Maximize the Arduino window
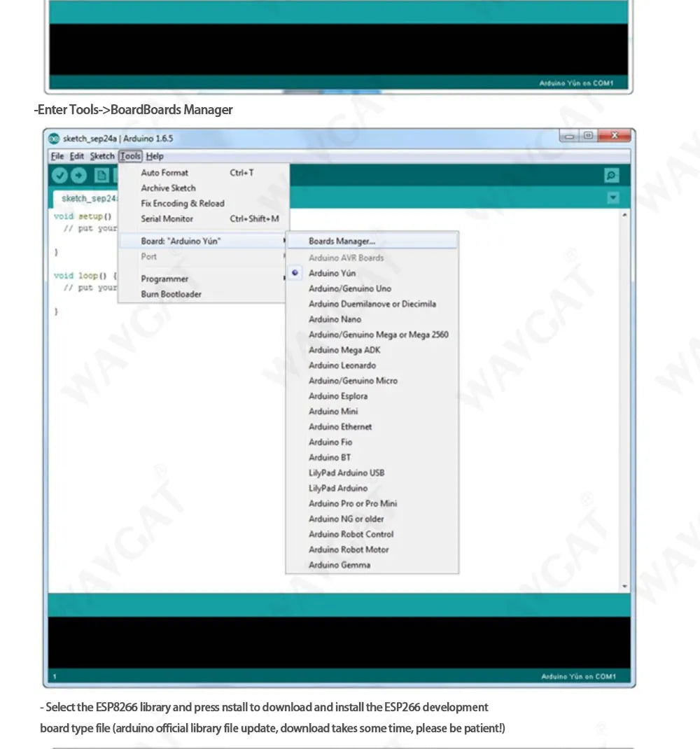 (588, 136)
